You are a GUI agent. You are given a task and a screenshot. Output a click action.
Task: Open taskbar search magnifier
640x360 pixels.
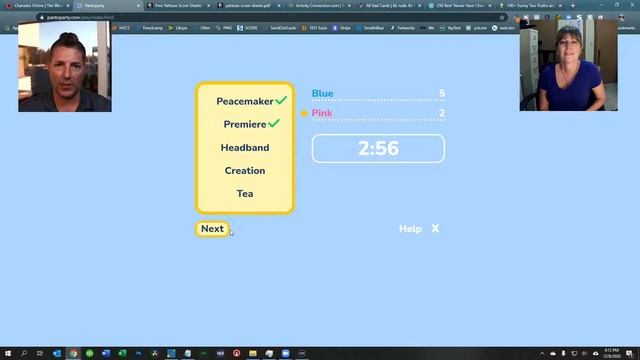click(24, 353)
